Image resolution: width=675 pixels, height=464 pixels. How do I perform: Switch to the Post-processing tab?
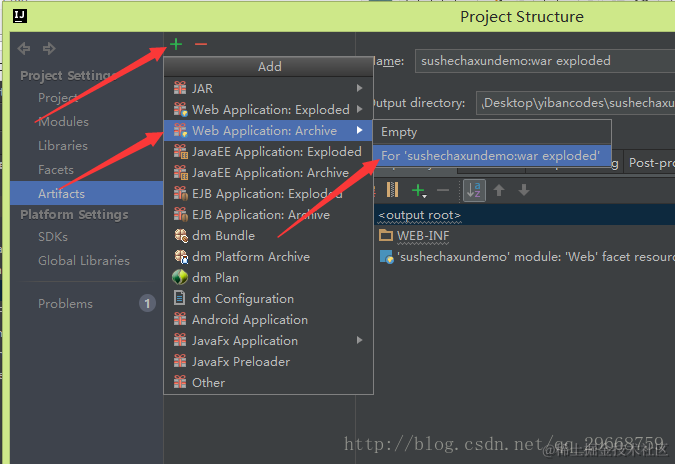(x=651, y=163)
